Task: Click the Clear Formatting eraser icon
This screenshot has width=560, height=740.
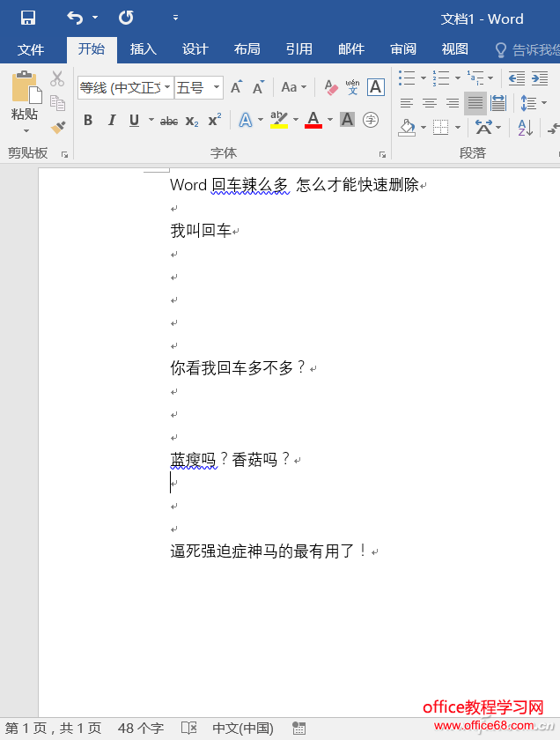Action: pyautogui.click(x=331, y=87)
